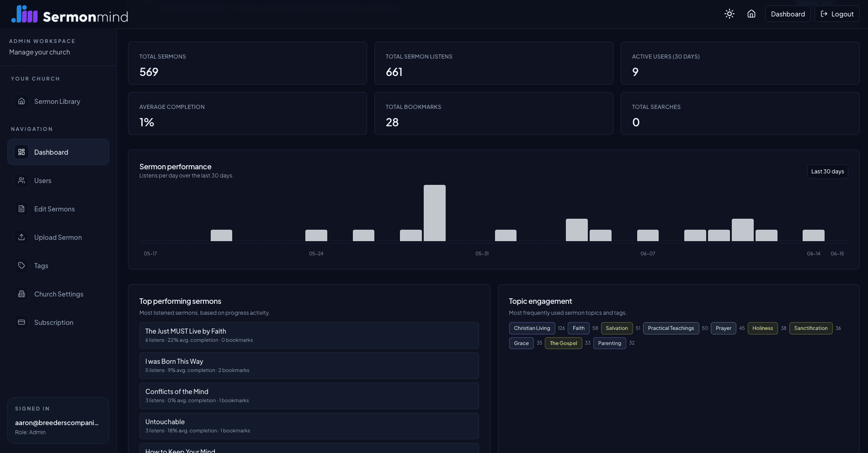The height and width of the screenshot is (453, 868).
Task: Click the home icon in header
Action: [x=751, y=14]
